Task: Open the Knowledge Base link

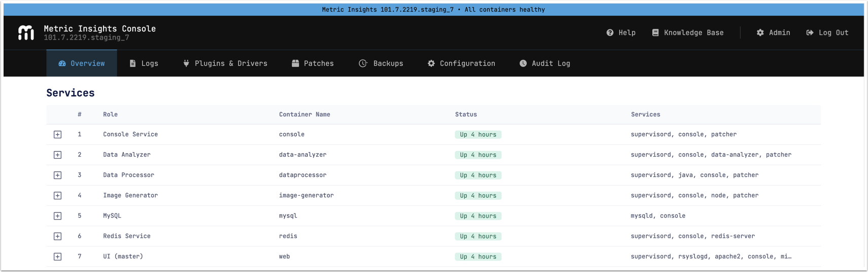Action: pos(688,33)
